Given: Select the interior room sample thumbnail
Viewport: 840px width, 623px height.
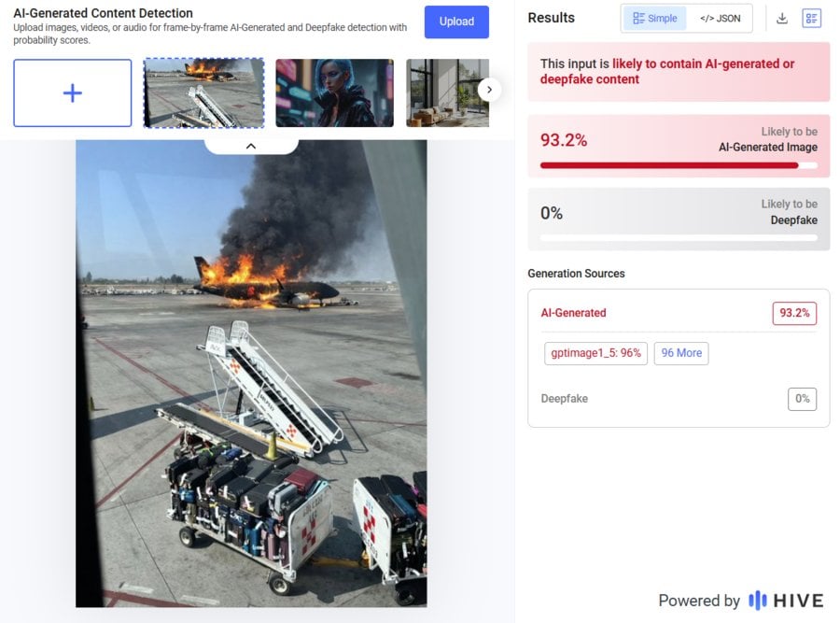Looking at the screenshot, I should click(x=447, y=92).
